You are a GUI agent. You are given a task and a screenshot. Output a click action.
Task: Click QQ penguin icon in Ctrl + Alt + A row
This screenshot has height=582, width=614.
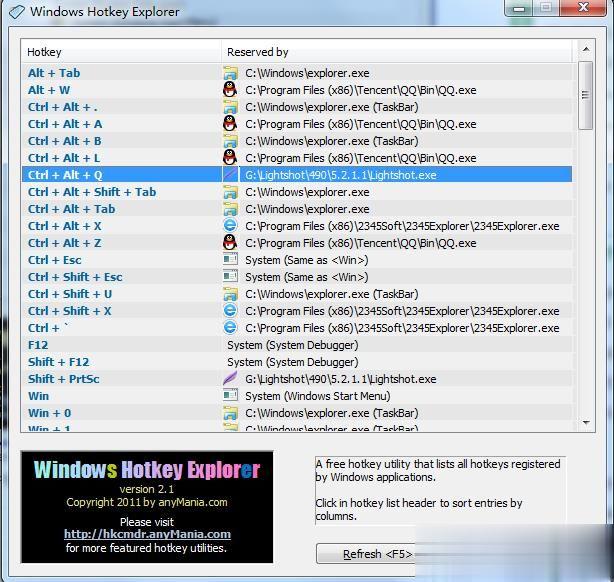(x=230, y=124)
